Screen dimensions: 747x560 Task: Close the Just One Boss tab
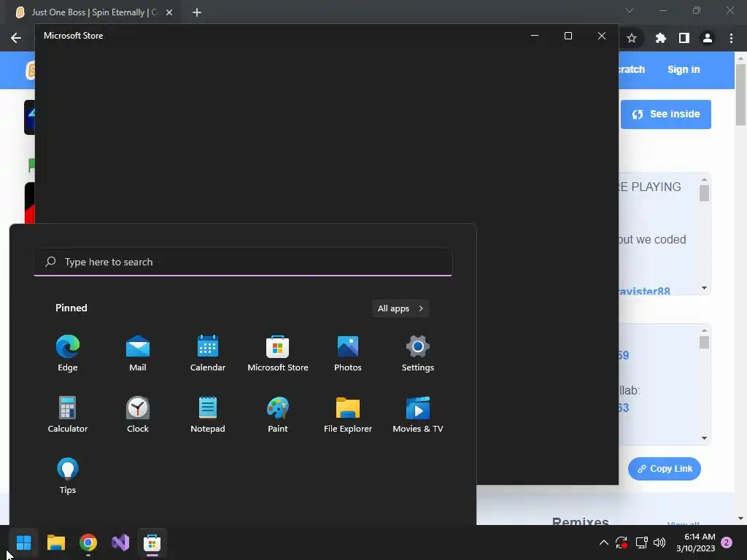pos(169,12)
